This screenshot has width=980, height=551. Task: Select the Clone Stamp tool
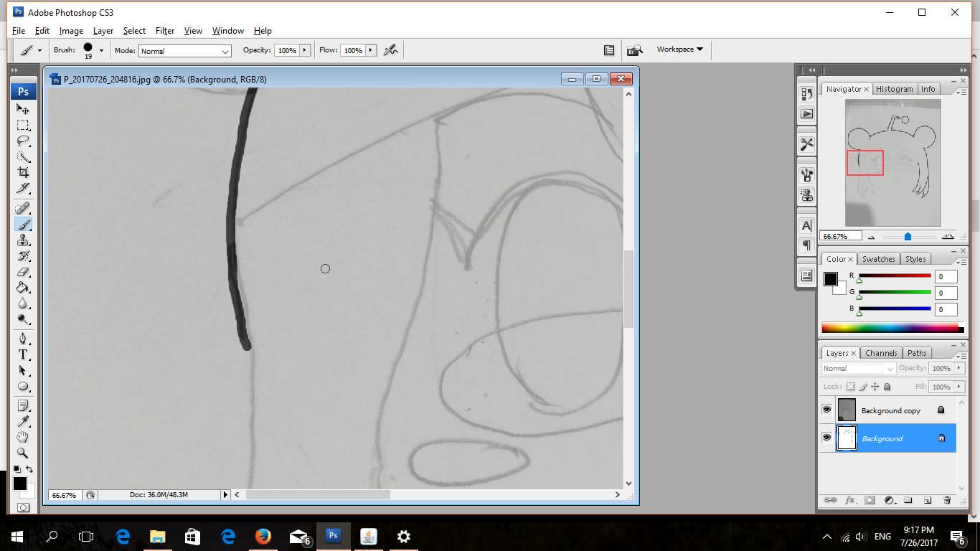(23, 240)
